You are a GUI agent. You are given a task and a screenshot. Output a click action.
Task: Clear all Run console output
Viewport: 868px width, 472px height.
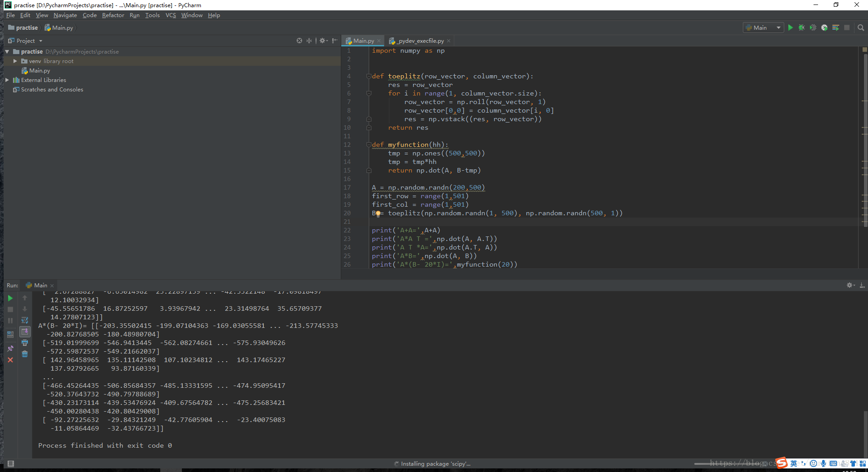(25, 354)
